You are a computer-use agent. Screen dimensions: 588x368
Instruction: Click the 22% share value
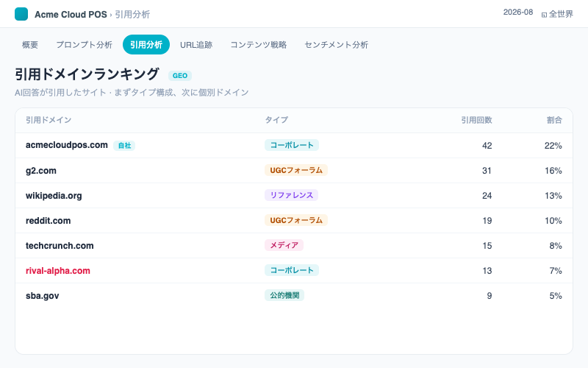pyautogui.click(x=553, y=146)
